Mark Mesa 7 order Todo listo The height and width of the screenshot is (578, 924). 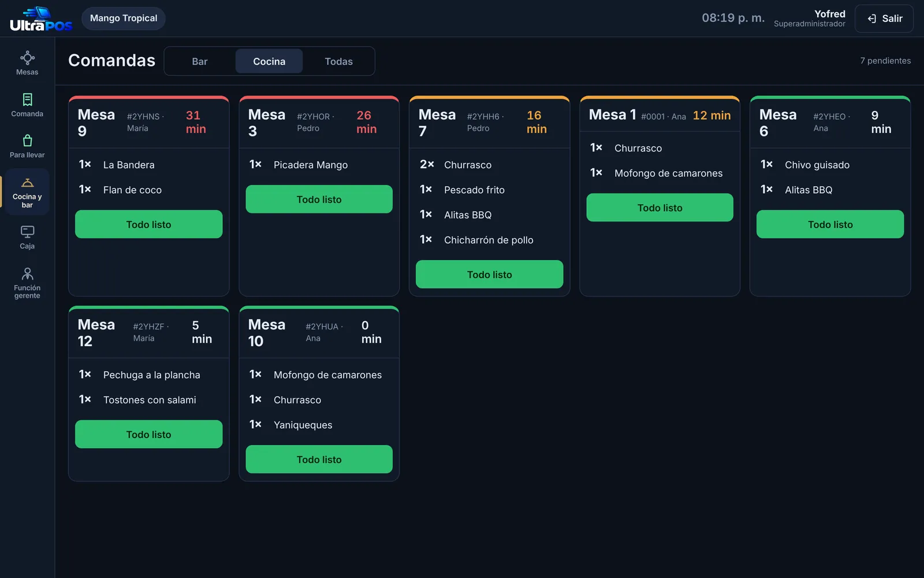coord(489,275)
